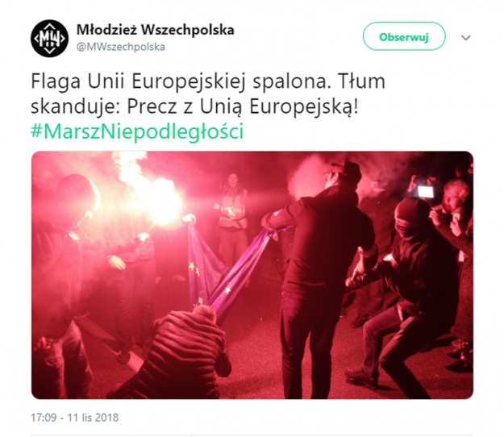Open the Młodzież Wszechpolska MW avatar logo
The height and width of the screenshot is (437, 504).
coord(49,38)
